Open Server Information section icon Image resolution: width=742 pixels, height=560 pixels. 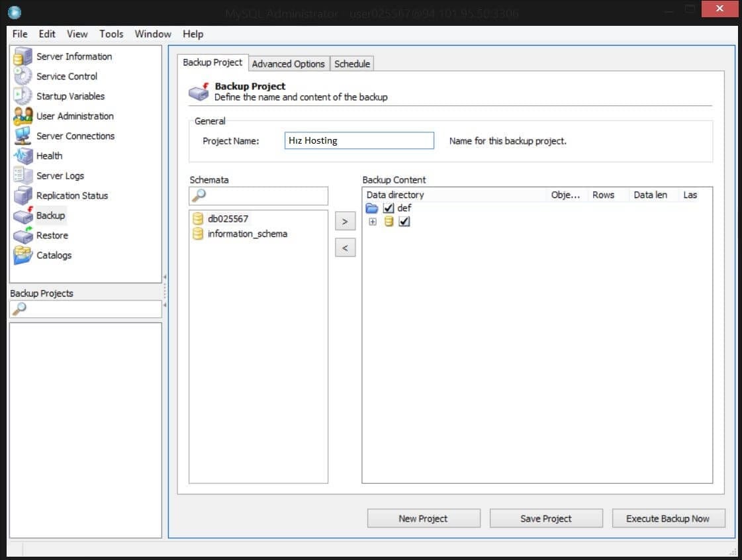pyautogui.click(x=23, y=56)
